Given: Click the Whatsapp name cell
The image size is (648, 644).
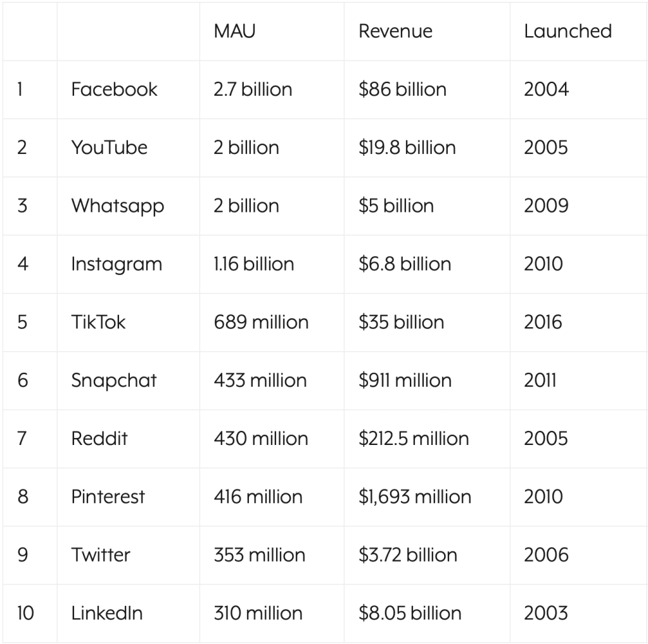Looking at the screenshot, I should [x=117, y=206].
